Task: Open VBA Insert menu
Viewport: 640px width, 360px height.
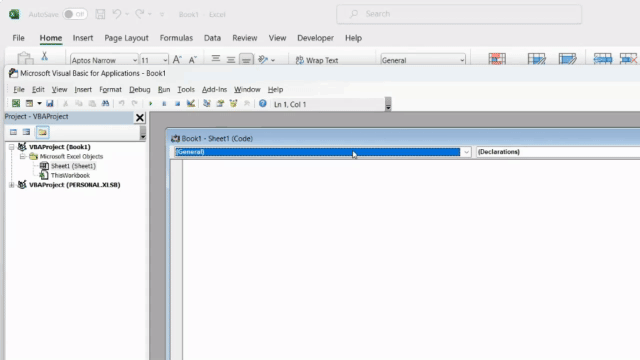Action: [83, 89]
